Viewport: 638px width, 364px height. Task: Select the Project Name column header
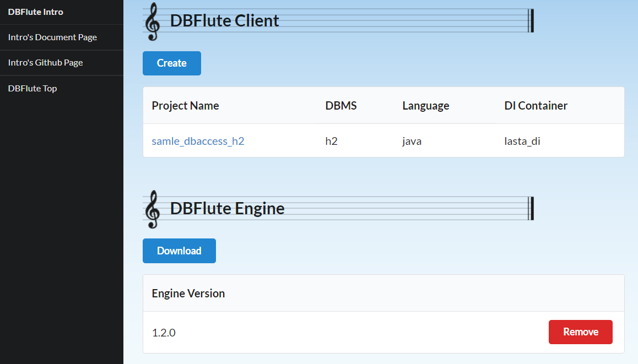click(185, 105)
